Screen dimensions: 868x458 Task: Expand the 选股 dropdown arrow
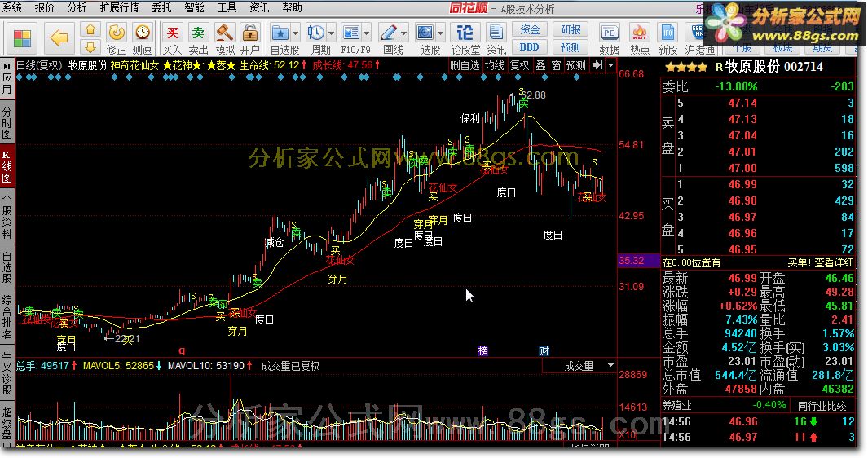pyautogui.click(x=441, y=33)
